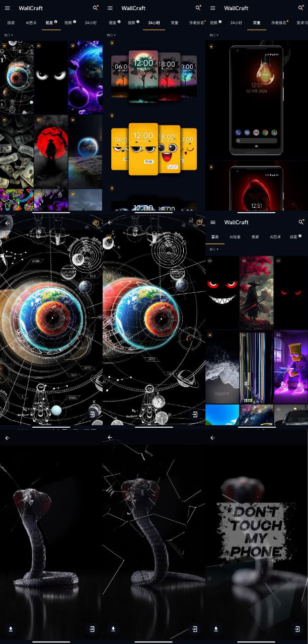Open the red eyes without mouth wallpaper
The image size is (308, 644).
[x=291, y=292]
